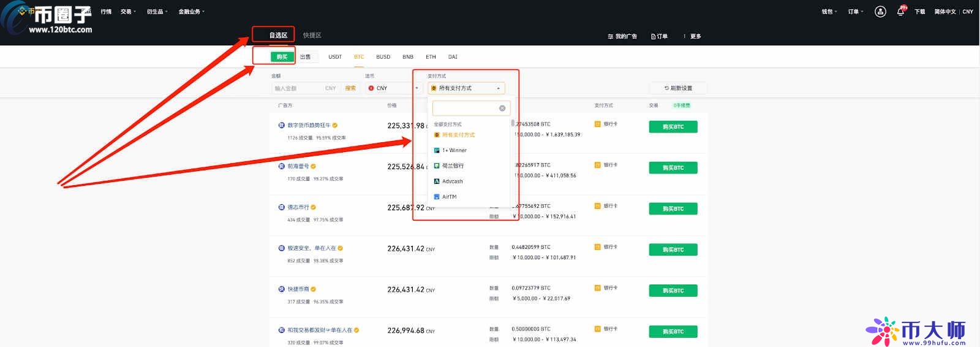The image size is (980, 347).
Task: Toggle to 出售 sell mode
Action: click(305, 57)
